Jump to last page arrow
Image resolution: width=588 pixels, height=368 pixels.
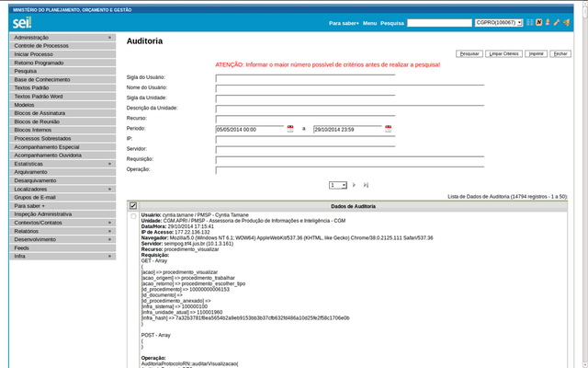pos(366,185)
